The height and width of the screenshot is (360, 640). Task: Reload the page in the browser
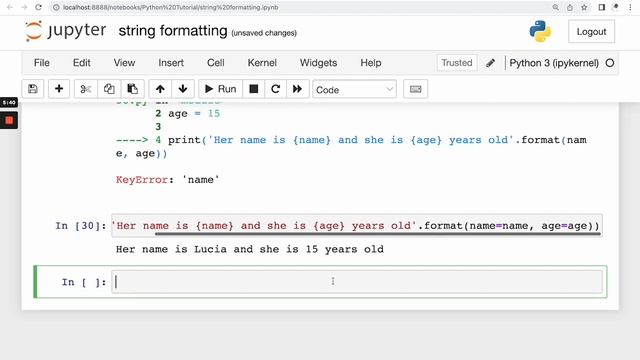(x=38, y=7)
